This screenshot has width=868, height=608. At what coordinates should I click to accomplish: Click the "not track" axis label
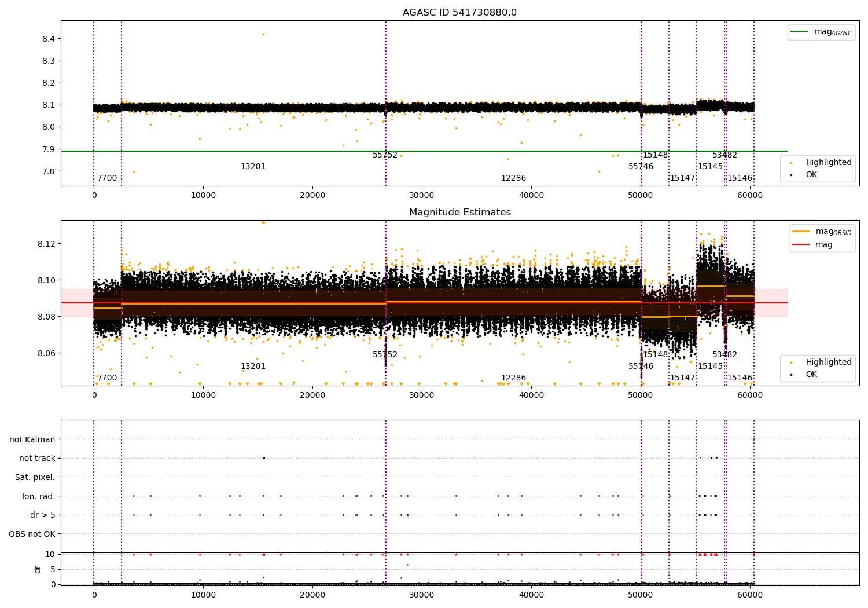point(37,458)
